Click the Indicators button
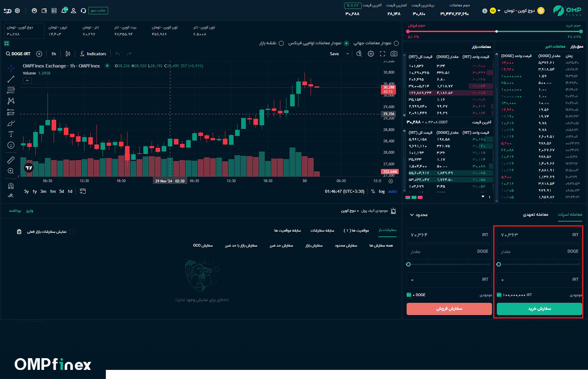Viewport: 588px width, 379px height. click(93, 54)
